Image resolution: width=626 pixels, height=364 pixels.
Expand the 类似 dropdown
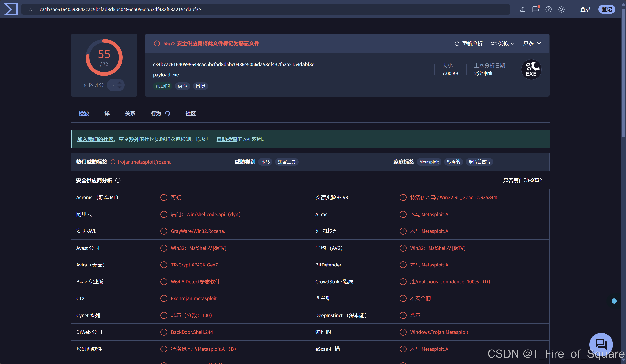tap(503, 43)
